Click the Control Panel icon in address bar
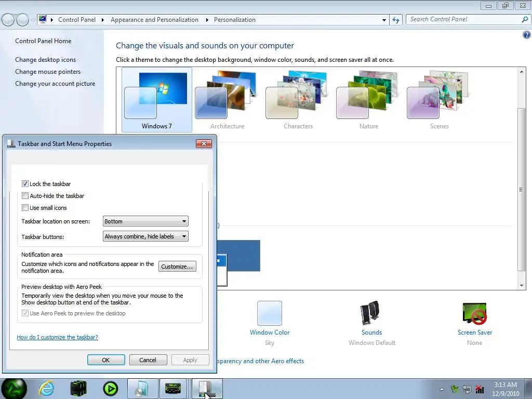This screenshot has height=399, width=532. coord(43,19)
